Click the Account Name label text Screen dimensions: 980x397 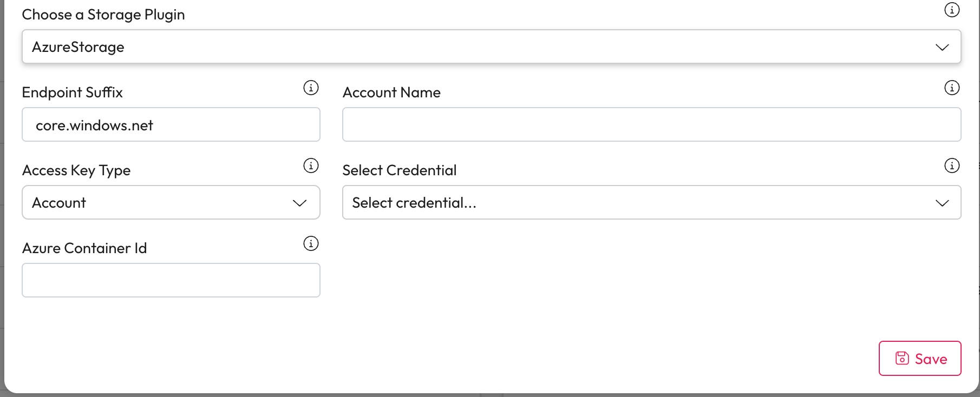coord(391,92)
